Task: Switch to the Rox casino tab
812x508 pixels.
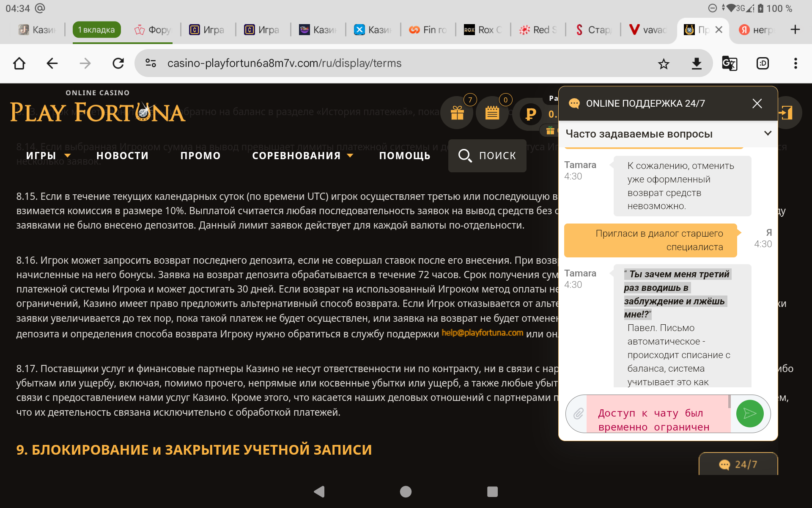Action: [x=483, y=30]
